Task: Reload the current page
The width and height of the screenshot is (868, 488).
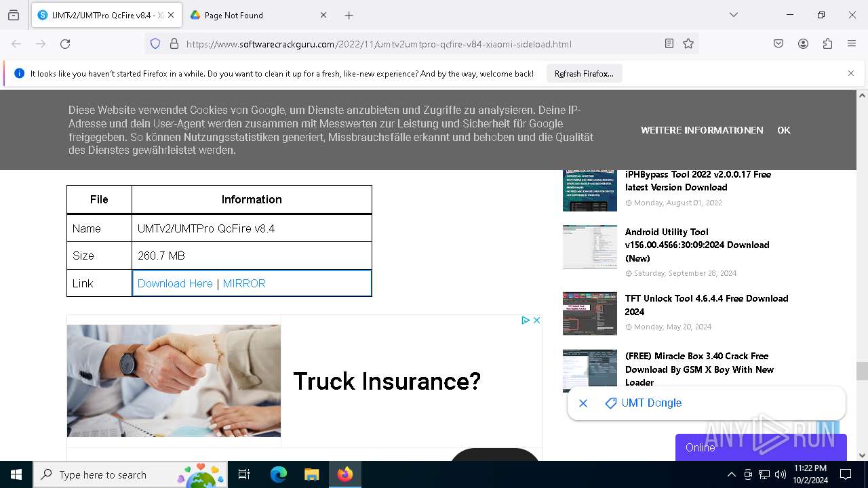Action: [65, 43]
